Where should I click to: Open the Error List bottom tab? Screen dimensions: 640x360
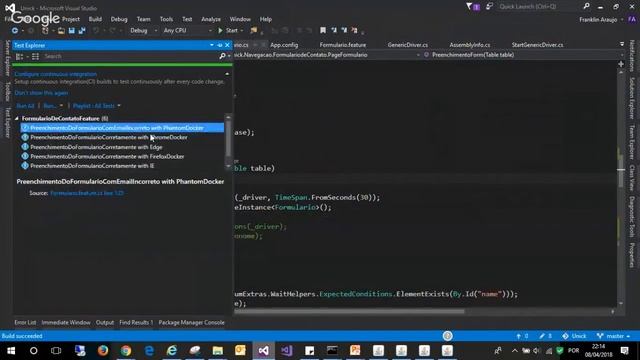tap(25, 322)
